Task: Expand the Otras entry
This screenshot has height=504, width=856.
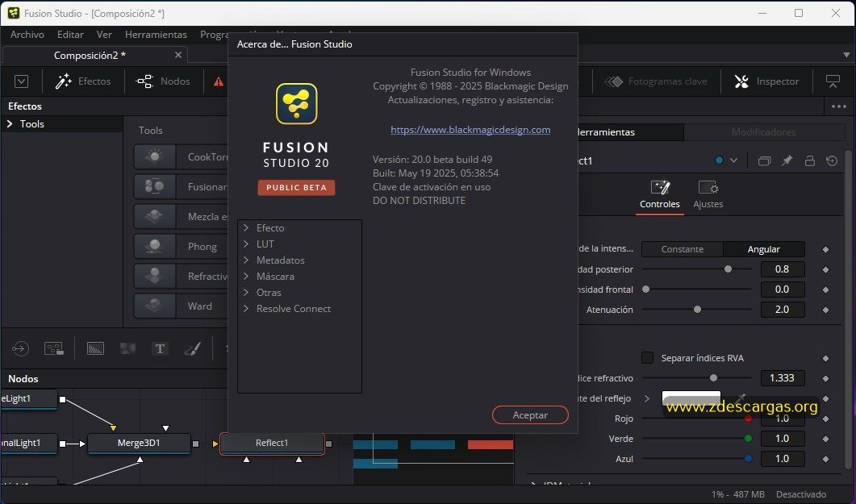Action: point(246,293)
